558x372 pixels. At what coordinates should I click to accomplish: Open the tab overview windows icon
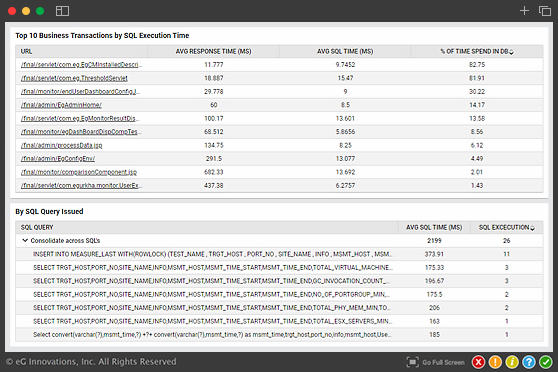pos(544,11)
